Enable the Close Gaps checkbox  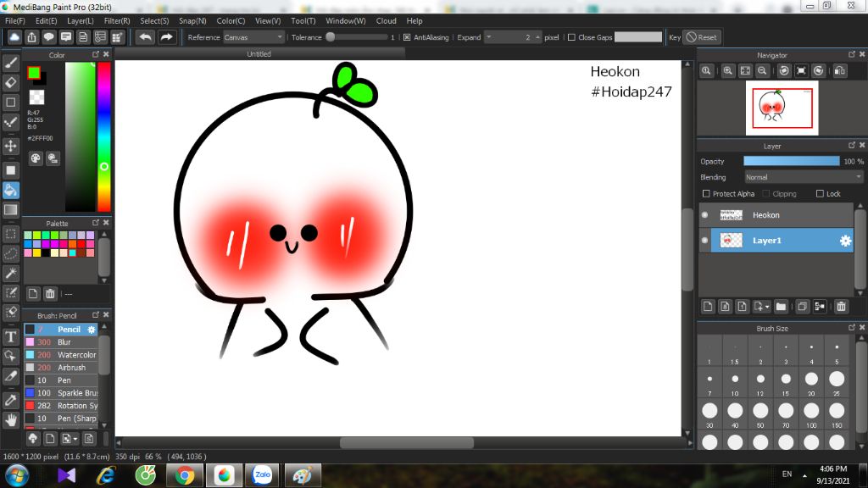[571, 37]
